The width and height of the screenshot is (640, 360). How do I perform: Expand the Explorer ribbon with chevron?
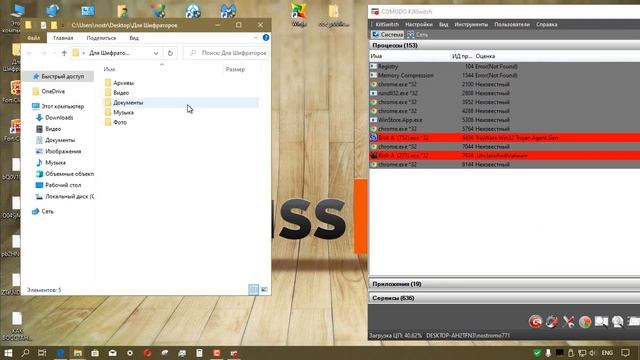coord(256,38)
